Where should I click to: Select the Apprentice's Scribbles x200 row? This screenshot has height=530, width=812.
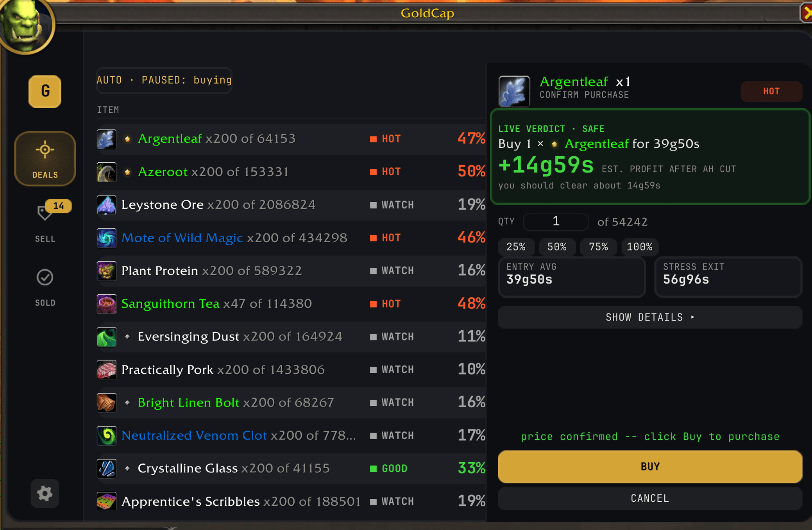(x=291, y=502)
